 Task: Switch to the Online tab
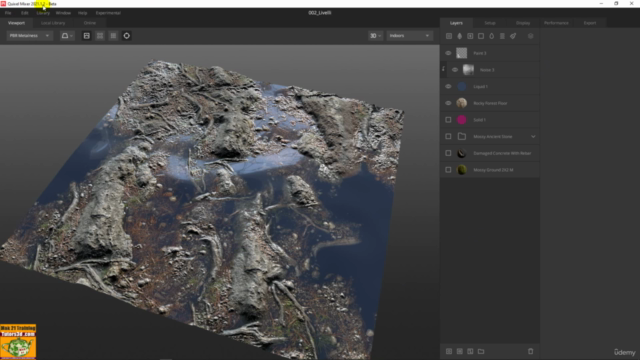click(90, 23)
